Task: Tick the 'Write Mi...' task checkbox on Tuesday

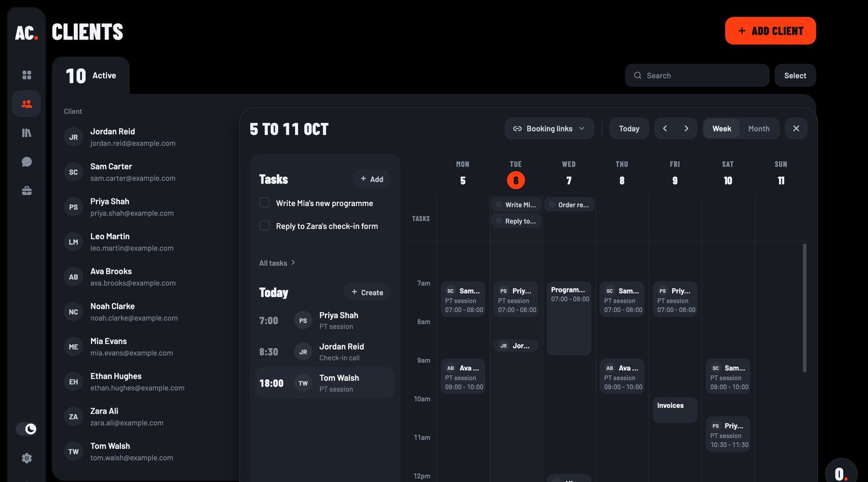Action: tap(499, 204)
